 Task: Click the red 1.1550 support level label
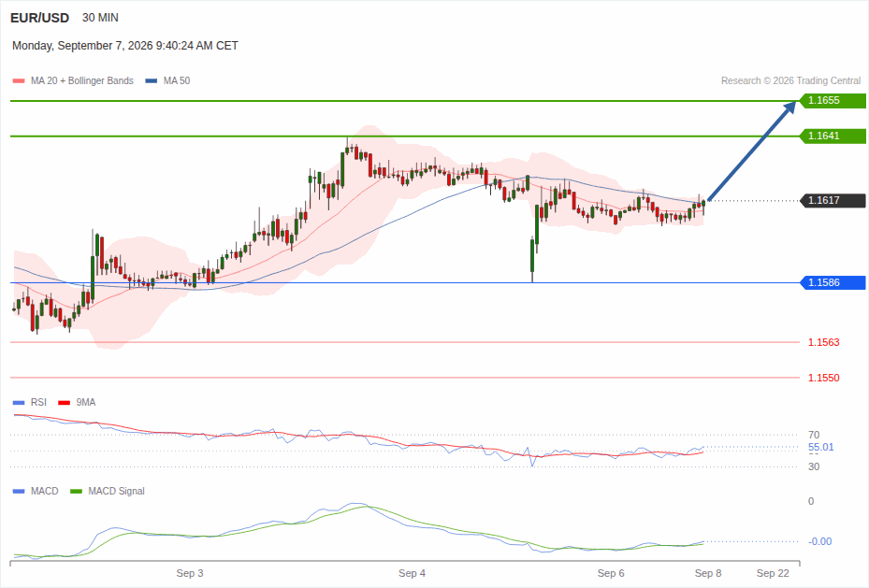tap(823, 378)
